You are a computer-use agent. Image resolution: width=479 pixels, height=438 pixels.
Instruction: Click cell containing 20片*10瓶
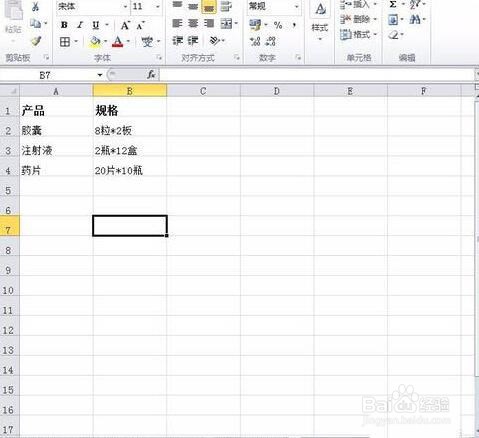coord(130,166)
